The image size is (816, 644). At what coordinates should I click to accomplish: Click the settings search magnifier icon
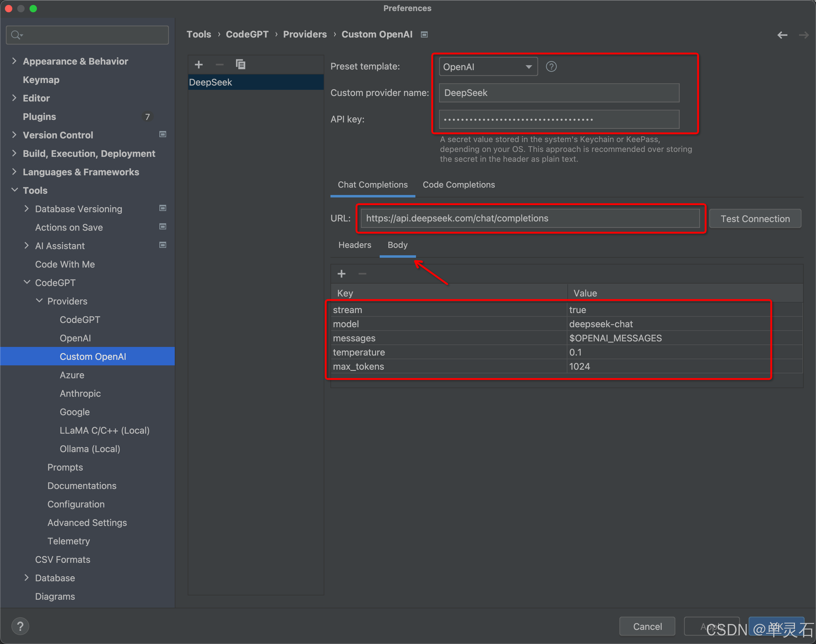pyautogui.click(x=16, y=35)
